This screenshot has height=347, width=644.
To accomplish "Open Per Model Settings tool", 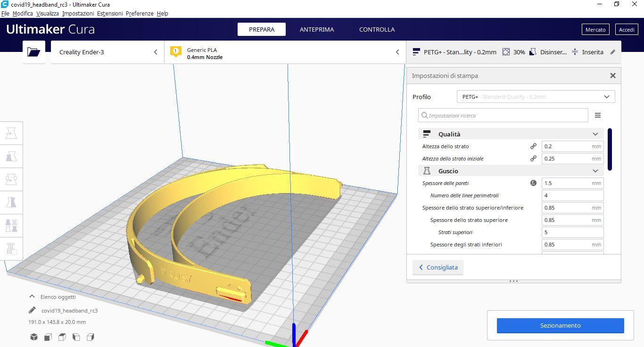I will (x=11, y=225).
